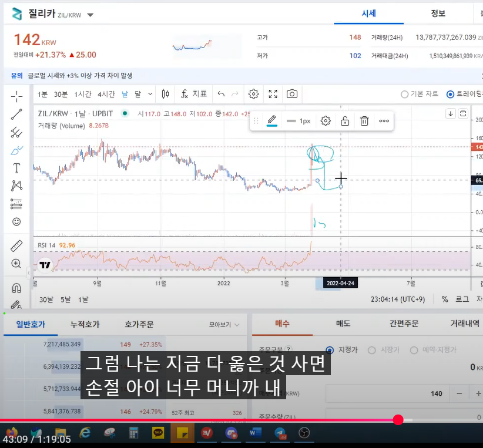Collapse the drawing toolbar side arrow
The height and width of the screenshot is (448, 483).
click(29, 273)
